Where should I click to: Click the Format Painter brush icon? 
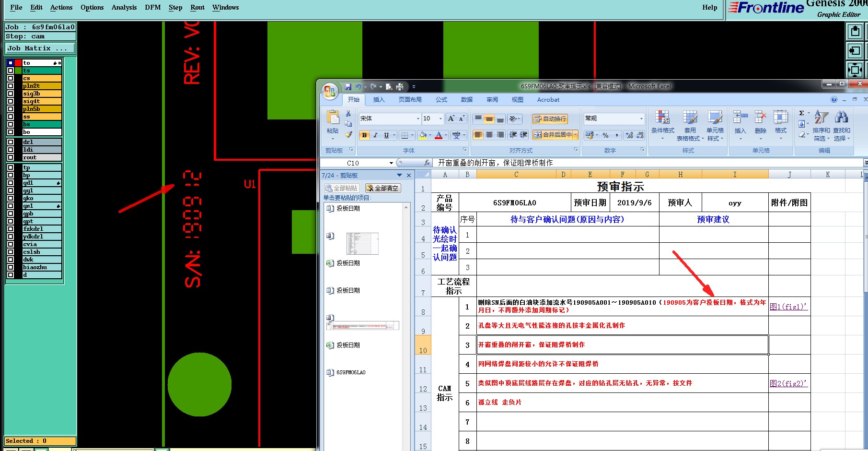348,135
